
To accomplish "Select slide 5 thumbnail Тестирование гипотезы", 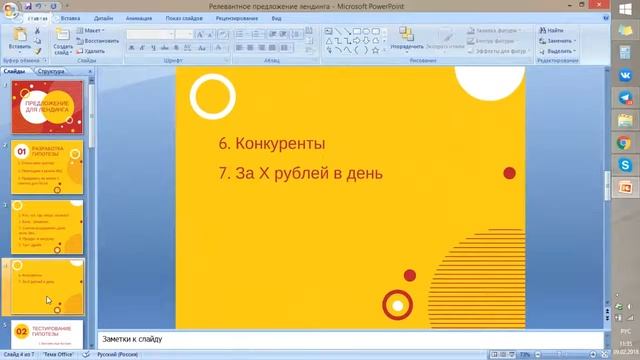I will (x=47, y=335).
